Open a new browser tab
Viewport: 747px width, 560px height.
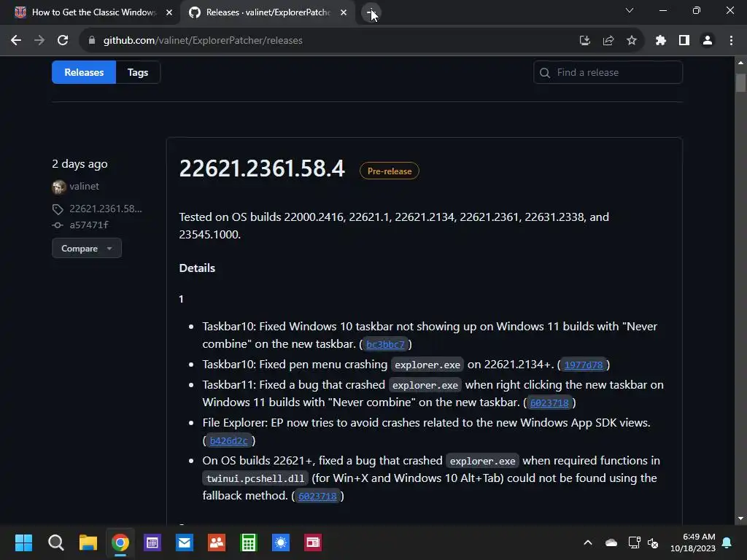pyautogui.click(x=371, y=12)
